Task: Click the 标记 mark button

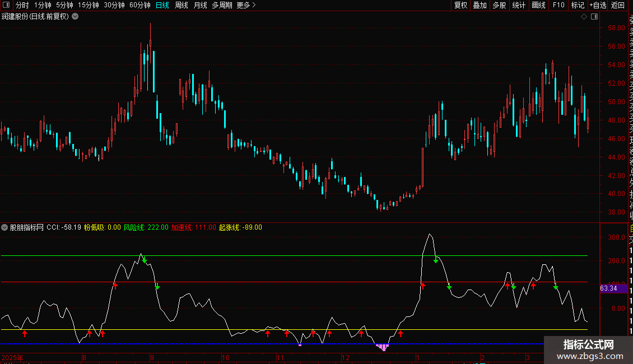Action: click(x=577, y=5)
